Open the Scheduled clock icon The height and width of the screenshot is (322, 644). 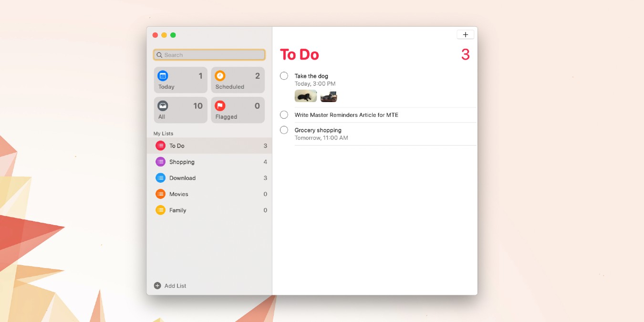pos(220,75)
